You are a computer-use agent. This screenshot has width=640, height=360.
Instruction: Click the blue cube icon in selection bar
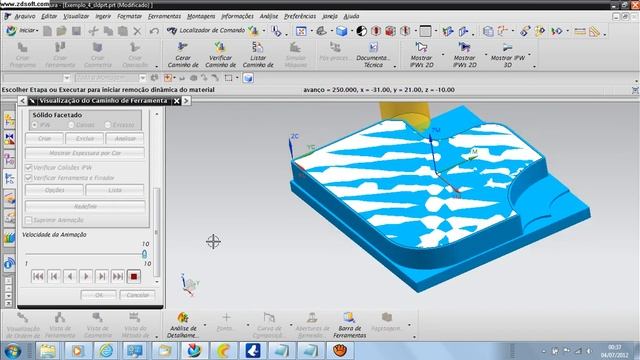248,78
